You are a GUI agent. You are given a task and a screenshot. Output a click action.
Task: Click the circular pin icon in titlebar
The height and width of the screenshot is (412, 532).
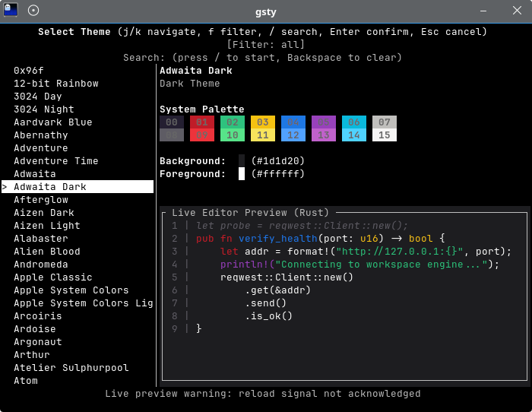pos(33,11)
